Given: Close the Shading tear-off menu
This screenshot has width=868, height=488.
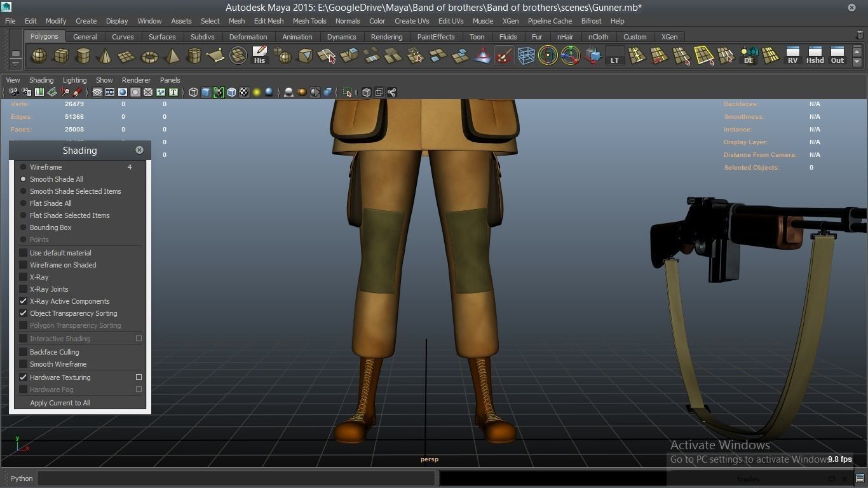Looking at the screenshot, I should point(139,150).
